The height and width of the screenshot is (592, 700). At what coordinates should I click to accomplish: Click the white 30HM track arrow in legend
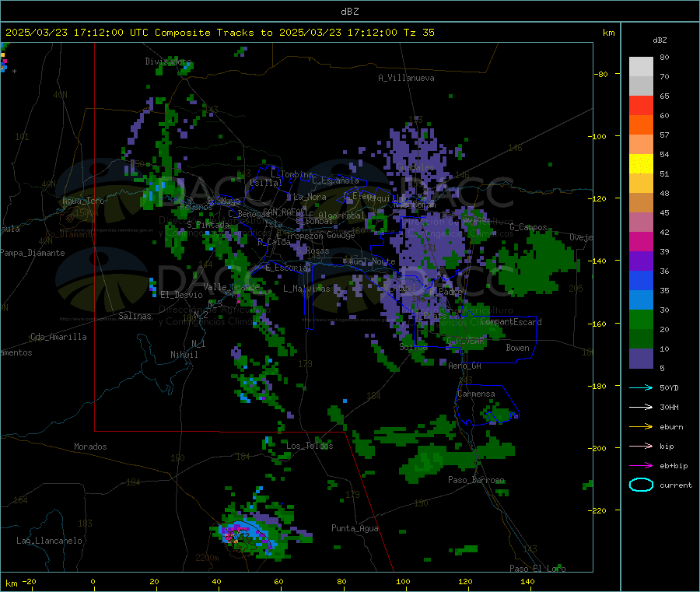[x=641, y=407]
